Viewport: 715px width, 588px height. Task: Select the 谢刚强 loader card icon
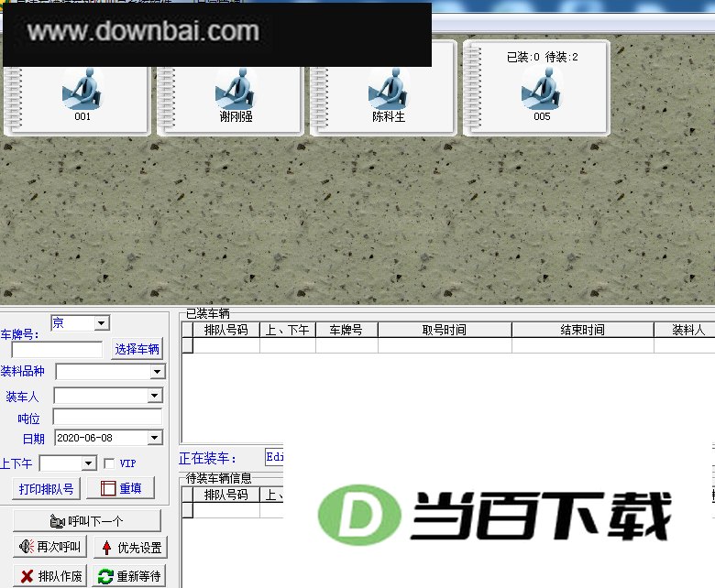tap(236, 89)
